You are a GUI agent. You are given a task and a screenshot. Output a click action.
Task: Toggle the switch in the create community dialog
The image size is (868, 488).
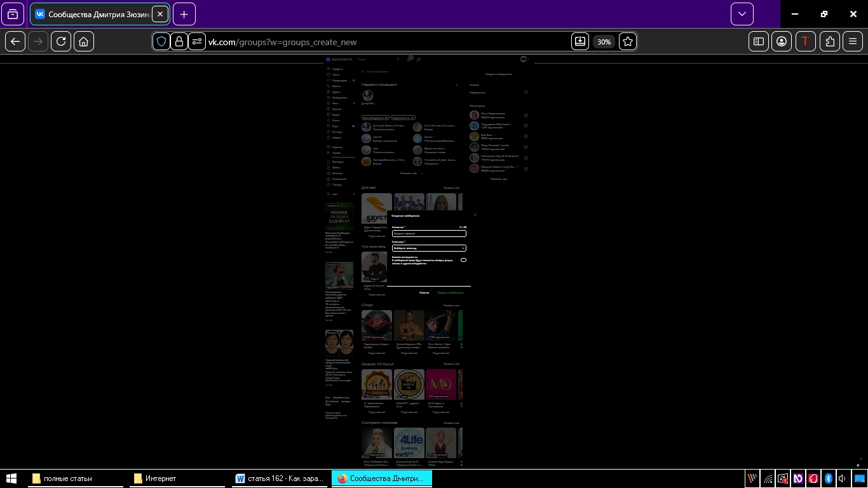[x=463, y=260]
